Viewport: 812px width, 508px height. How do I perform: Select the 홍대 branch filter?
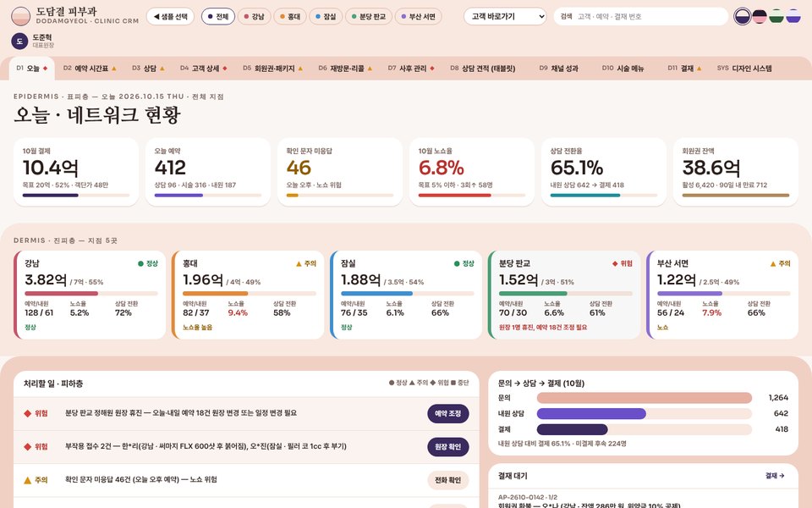(x=290, y=17)
